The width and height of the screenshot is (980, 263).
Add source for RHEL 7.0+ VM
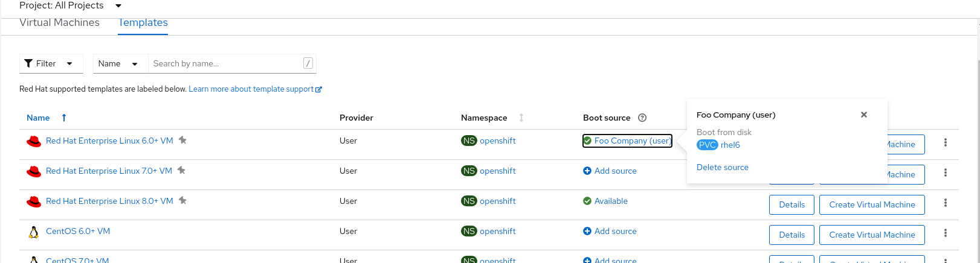point(610,171)
